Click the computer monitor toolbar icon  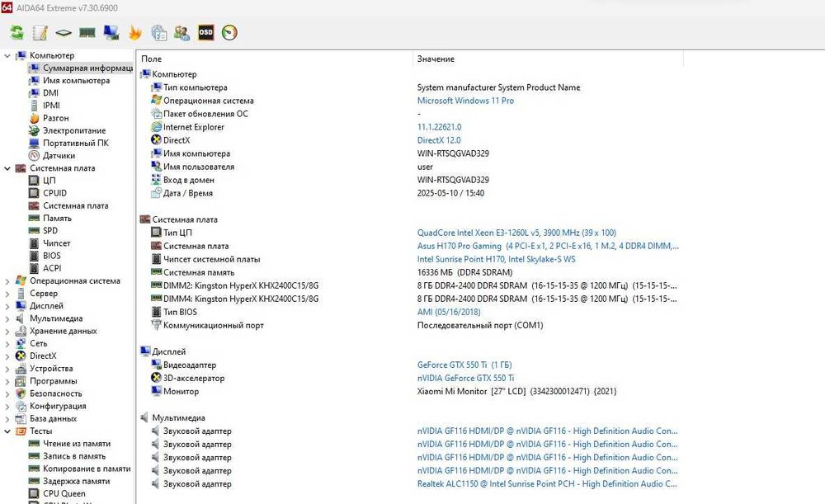pyautogui.click(x=111, y=33)
